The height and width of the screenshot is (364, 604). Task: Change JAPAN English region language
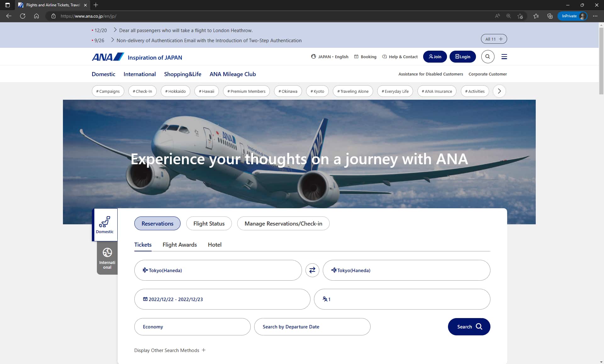330,57
